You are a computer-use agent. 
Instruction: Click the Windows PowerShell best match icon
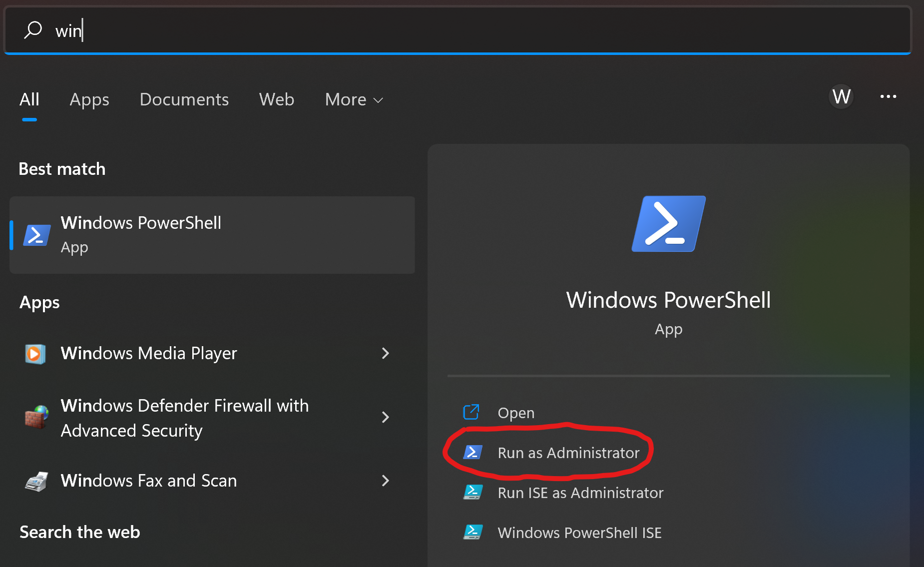pos(37,235)
